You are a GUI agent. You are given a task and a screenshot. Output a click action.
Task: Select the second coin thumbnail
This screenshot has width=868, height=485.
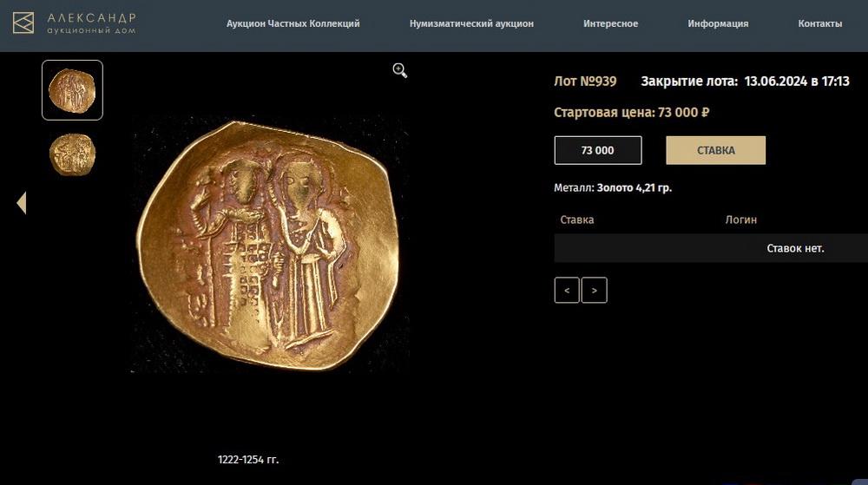click(72, 155)
